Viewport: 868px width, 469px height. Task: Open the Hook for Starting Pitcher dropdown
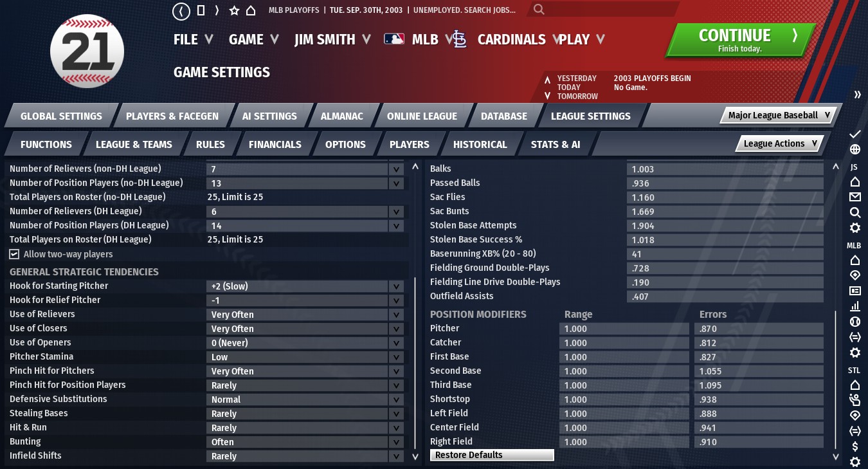[306, 286]
